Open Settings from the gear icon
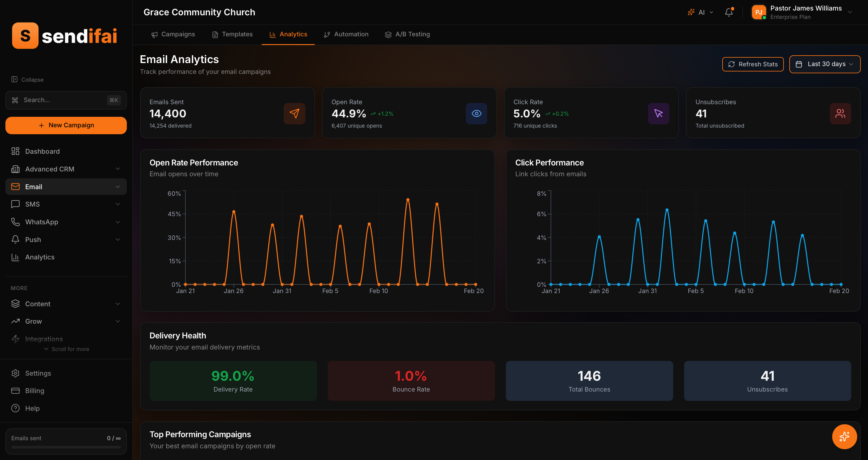Image resolution: width=868 pixels, height=460 pixels. click(16, 373)
